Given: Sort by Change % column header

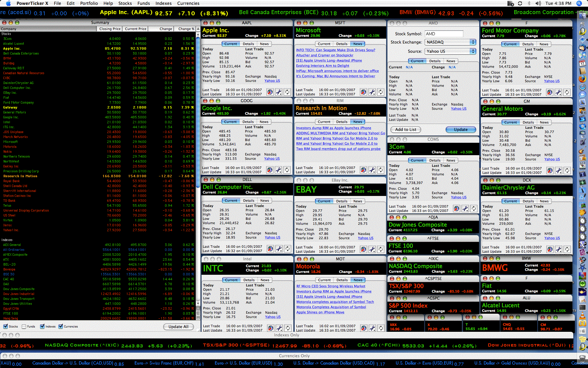Looking at the screenshot, I should [186, 29].
